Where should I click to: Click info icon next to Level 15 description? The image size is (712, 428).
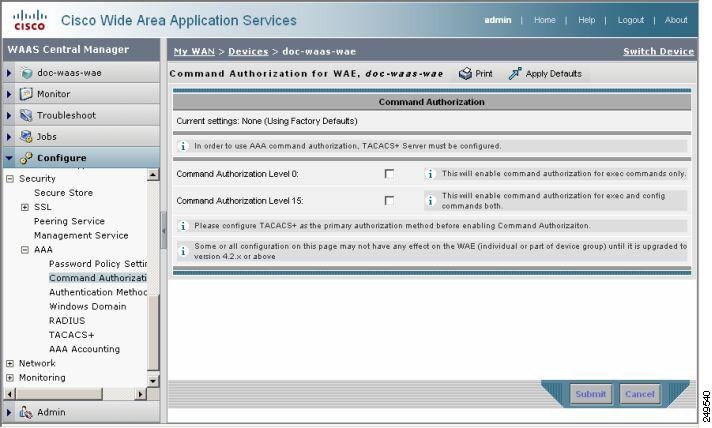430,201
